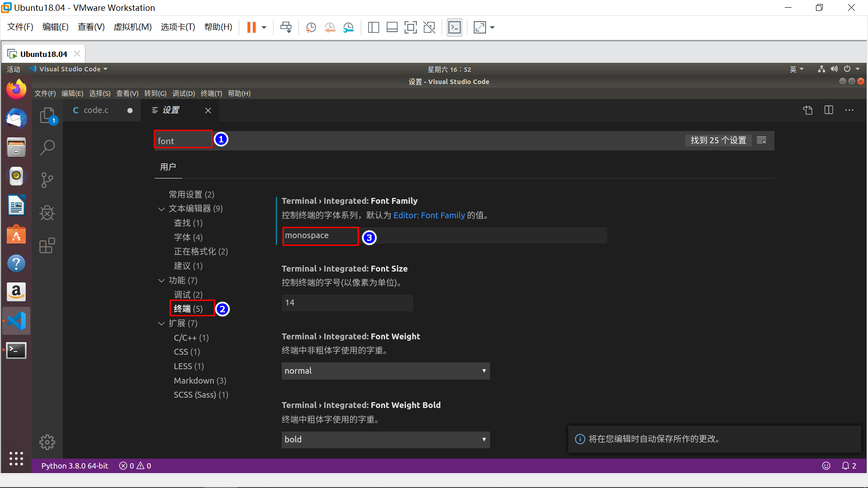Click the Font Size field showing 14
This screenshot has height=488, width=868.
(x=347, y=303)
